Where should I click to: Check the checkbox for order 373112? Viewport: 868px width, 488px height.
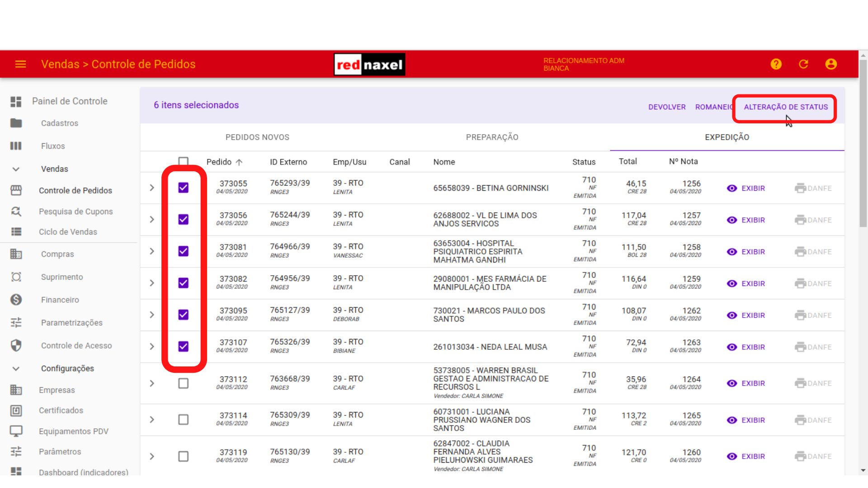183,384
